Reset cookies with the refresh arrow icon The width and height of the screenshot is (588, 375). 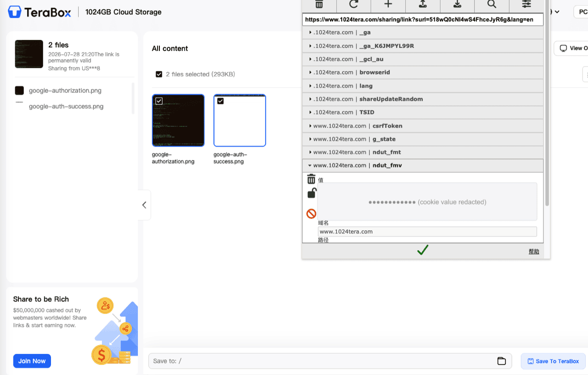click(354, 5)
